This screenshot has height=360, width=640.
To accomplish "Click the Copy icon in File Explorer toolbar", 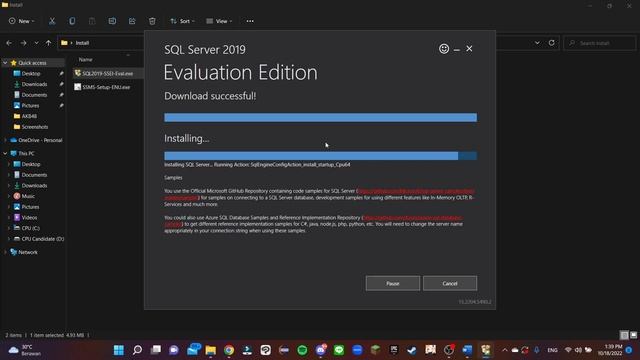I will [72, 21].
